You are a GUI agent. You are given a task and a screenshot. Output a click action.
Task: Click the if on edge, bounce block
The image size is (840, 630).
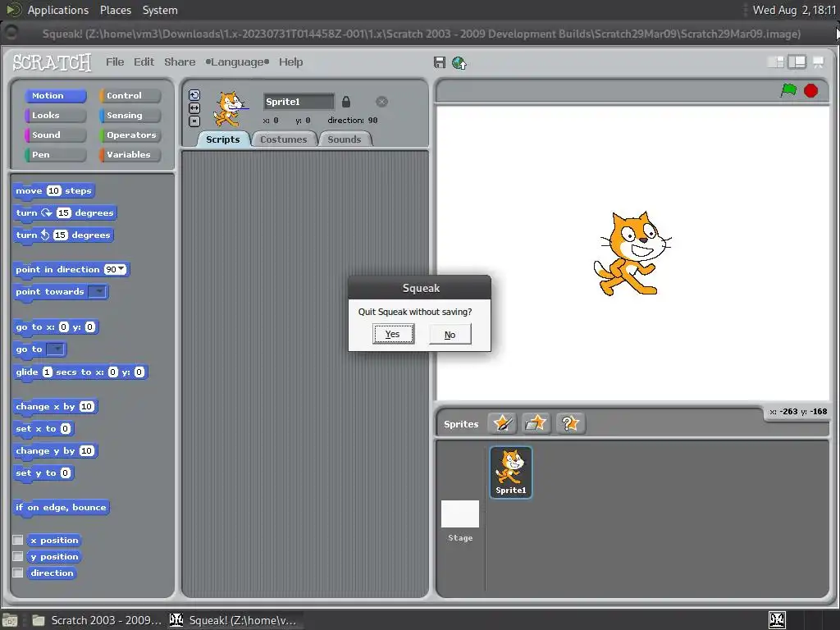(61, 507)
